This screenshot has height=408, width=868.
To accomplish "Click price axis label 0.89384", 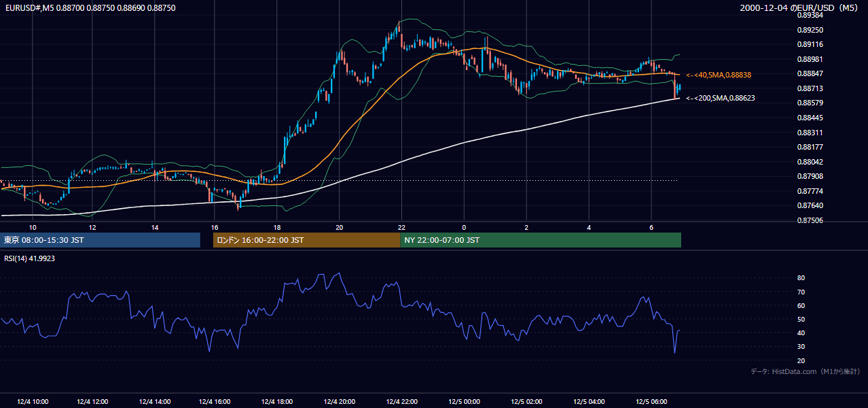I will tap(810, 15).
